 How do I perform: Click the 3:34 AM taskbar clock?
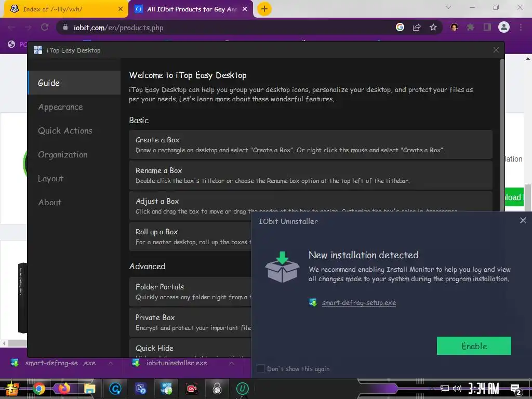(484, 389)
